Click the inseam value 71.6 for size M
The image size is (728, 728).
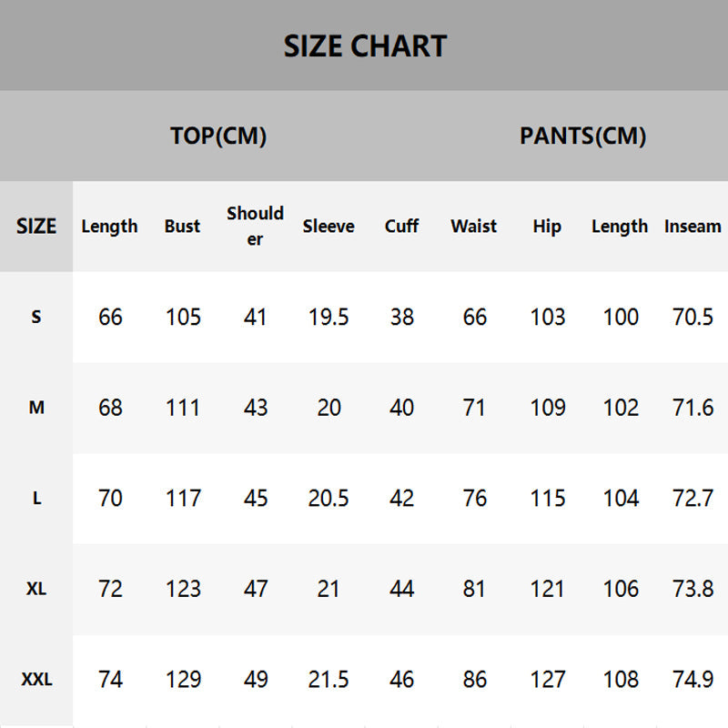pos(693,408)
